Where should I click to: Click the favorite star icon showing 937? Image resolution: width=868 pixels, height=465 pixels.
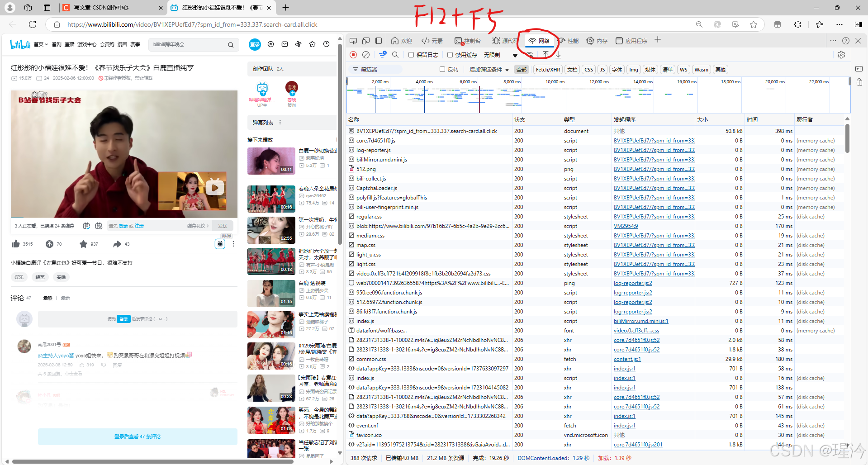pyautogui.click(x=83, y=244)
